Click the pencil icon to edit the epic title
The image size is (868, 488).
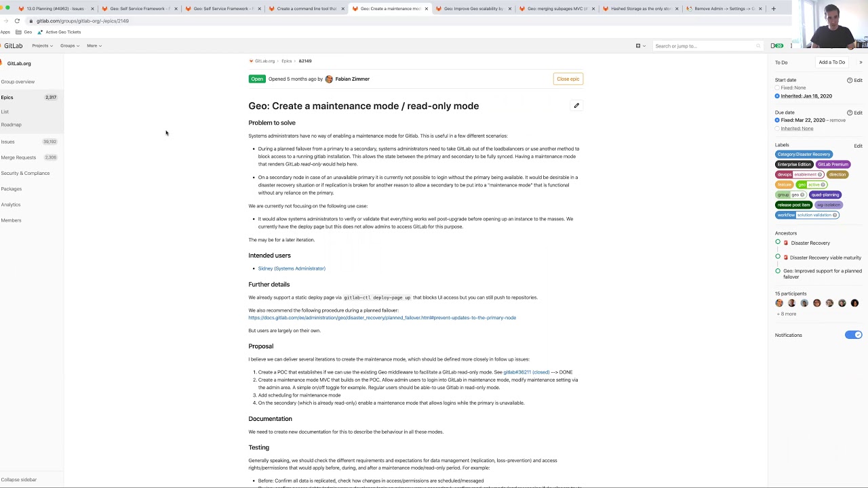coord(576,106)
